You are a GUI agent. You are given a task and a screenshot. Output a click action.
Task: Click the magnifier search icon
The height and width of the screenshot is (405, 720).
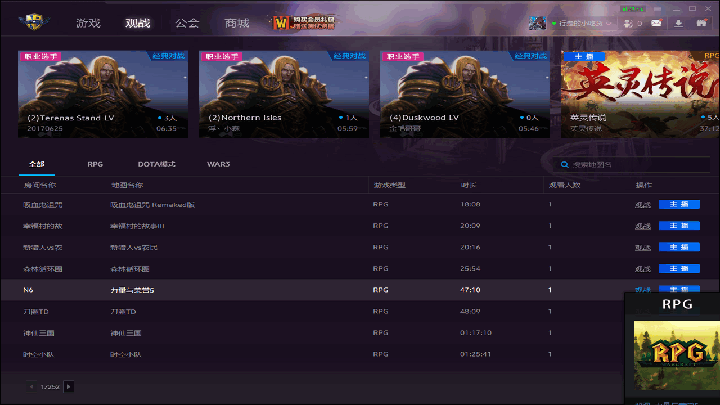pyautogui.click(x=564, y=164)
